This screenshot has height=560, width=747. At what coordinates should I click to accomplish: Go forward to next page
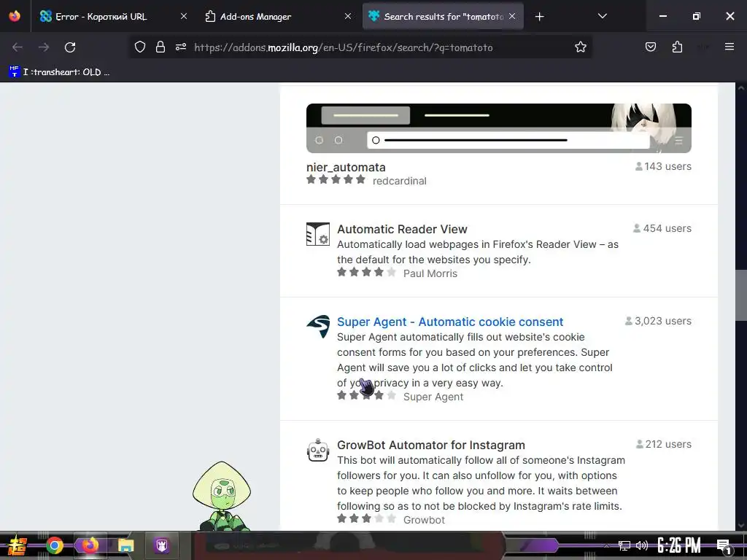pos(44,47)
